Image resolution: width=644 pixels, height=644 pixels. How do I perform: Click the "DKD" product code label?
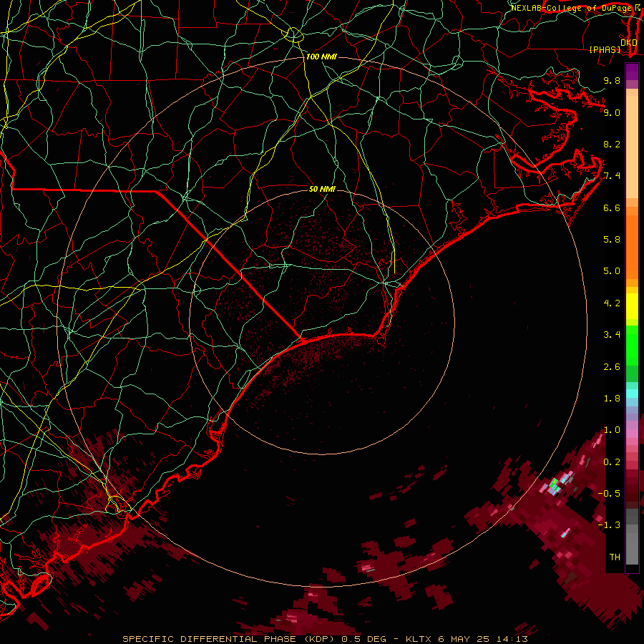[629, 43]
